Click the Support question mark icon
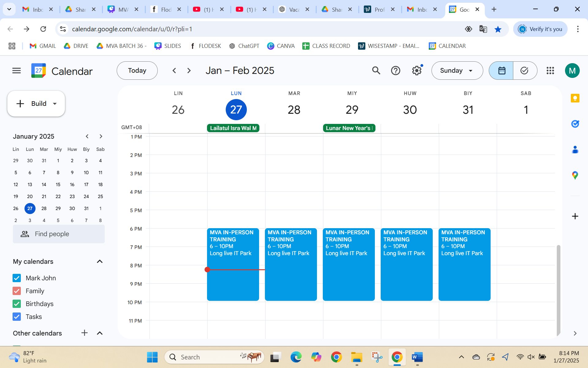588x368 pixels. click(395, 71)
